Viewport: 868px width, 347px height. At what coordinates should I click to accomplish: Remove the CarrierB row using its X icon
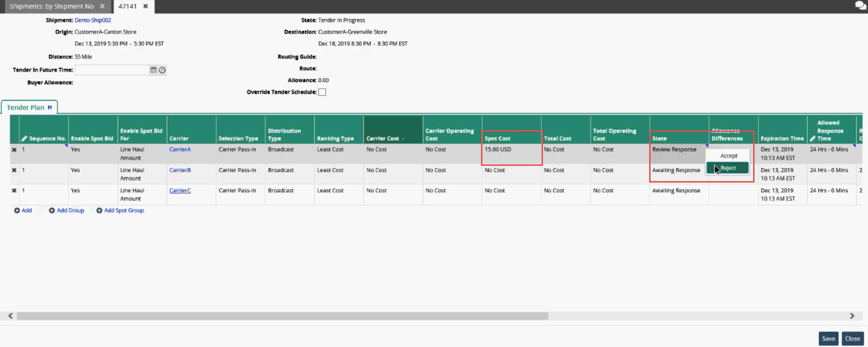(x=14, y=170)
